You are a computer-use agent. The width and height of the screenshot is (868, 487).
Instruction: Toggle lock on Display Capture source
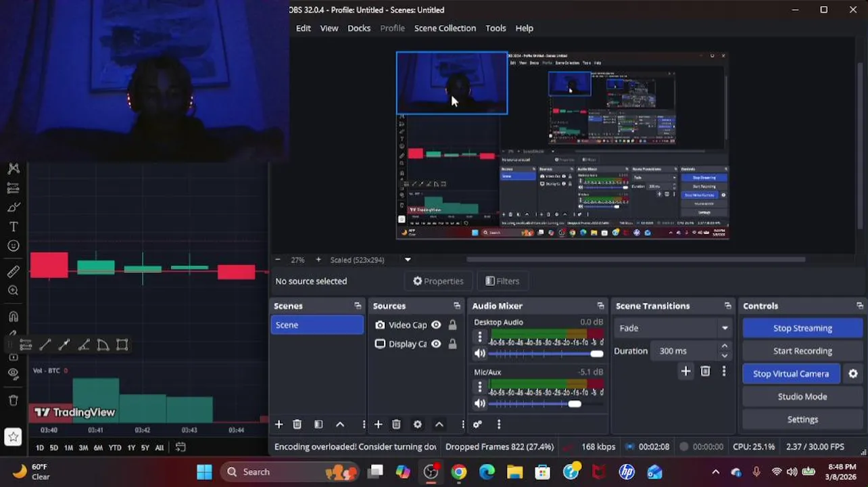pyautogui.click(x=453, y=344)
